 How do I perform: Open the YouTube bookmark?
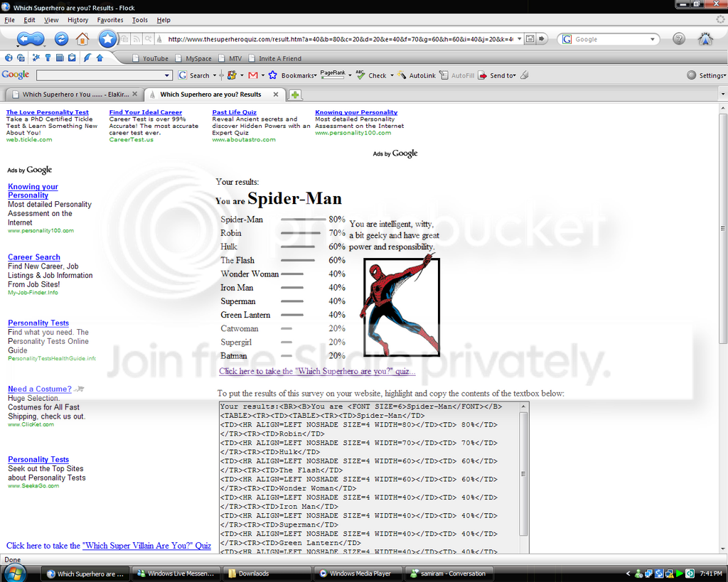pos(151,58)
